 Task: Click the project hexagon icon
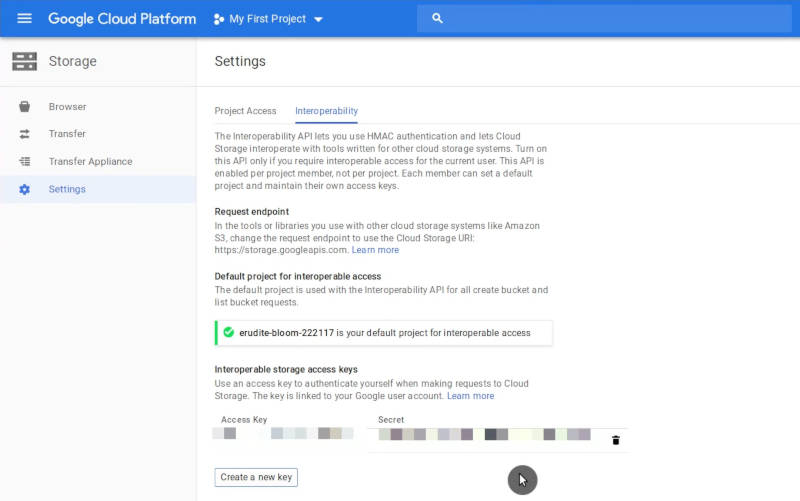click(x=219, y=19)
